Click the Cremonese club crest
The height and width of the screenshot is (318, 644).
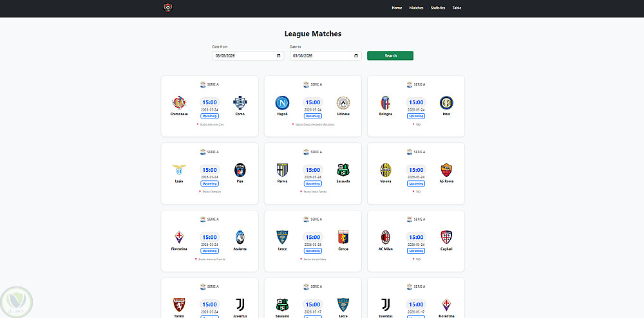tap(179, 102)
